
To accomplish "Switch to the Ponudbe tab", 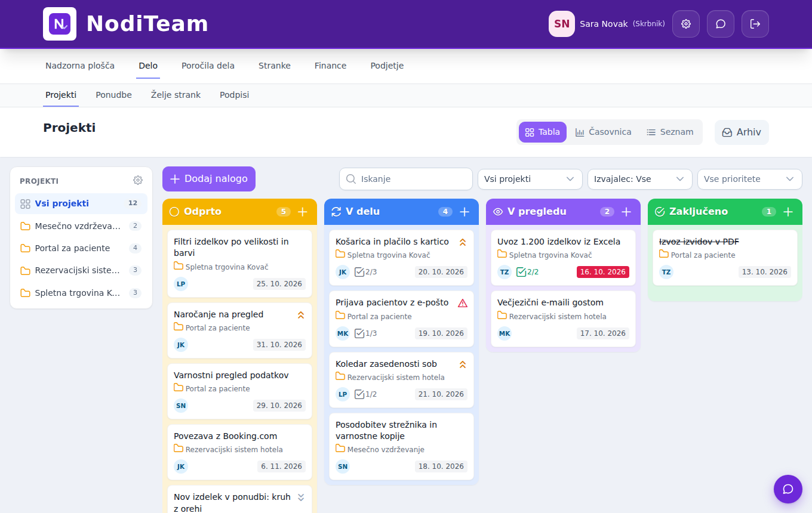I will (114, 95).
